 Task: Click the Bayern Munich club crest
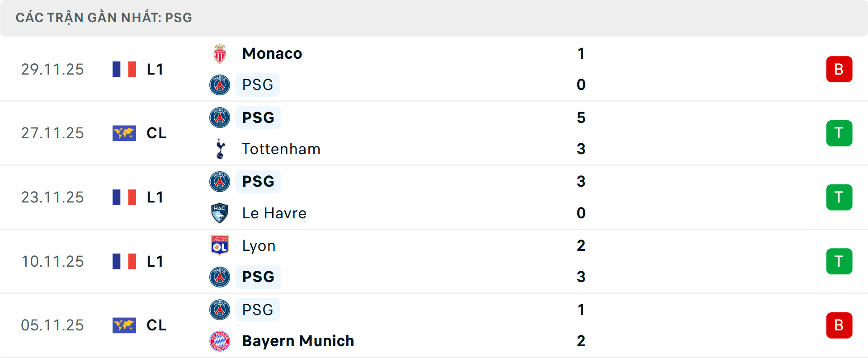[220, 341]
